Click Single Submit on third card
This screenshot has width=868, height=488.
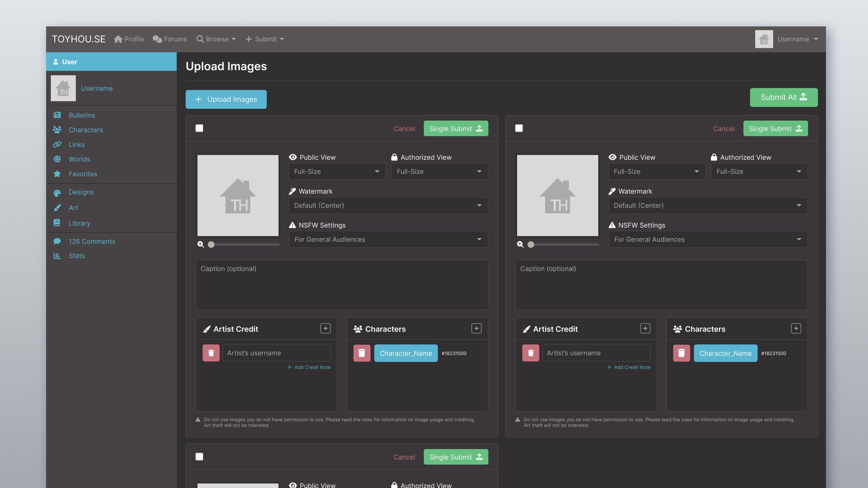click(456, 457)
